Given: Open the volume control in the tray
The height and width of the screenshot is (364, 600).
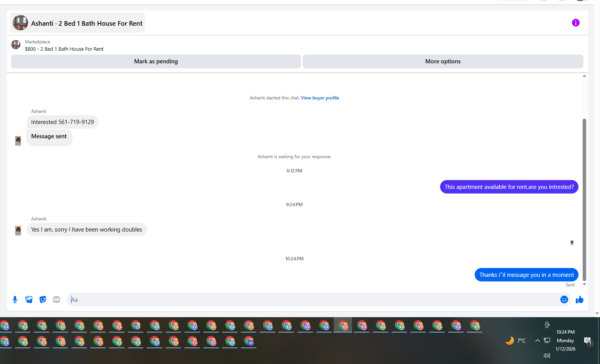Looking at the screenshot, I should (x=547, y=356).
